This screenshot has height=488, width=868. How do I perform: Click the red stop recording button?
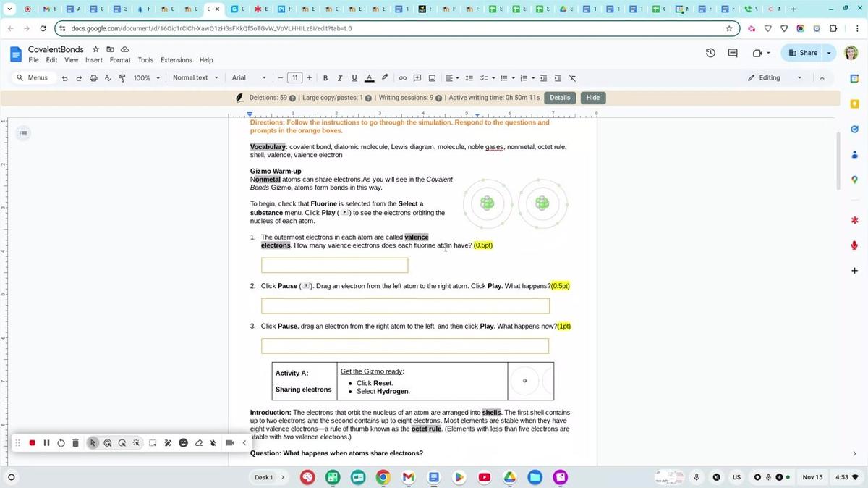(32, 443)
